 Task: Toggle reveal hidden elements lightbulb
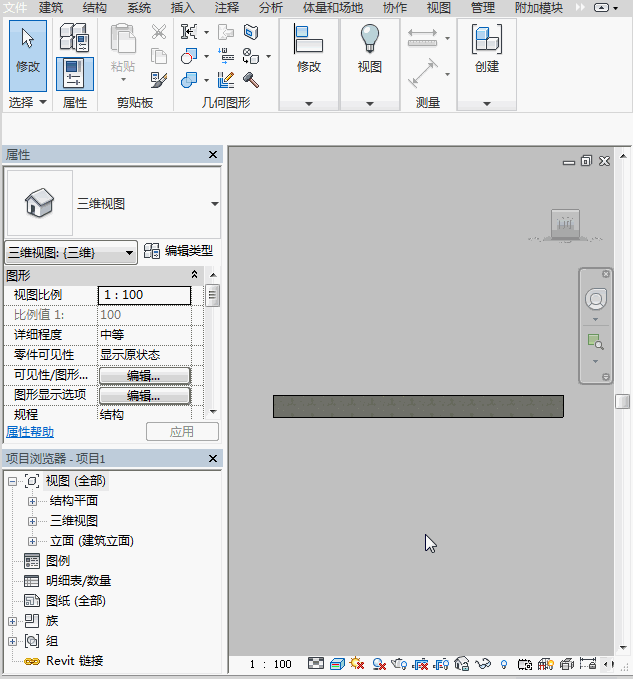[x=504, y=664]
